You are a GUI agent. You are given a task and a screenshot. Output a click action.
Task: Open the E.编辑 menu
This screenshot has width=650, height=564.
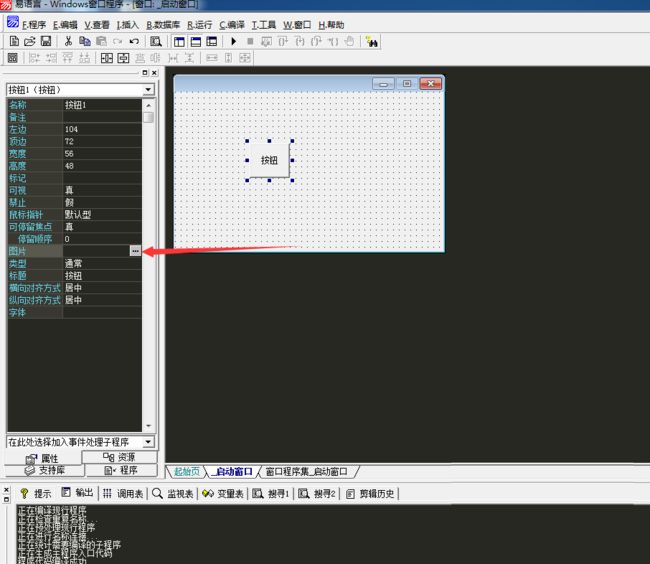click(65, 25)
